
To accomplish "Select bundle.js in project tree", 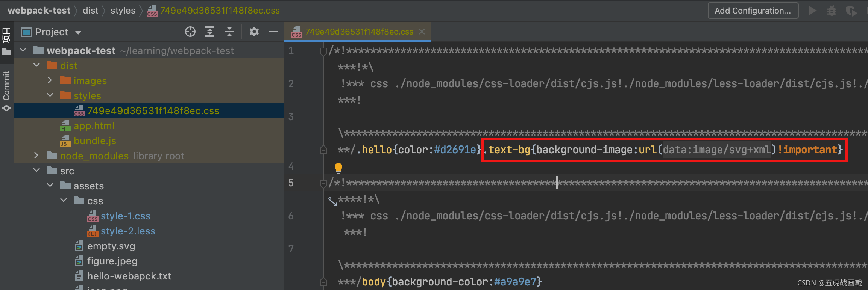I will coord(149,141).
